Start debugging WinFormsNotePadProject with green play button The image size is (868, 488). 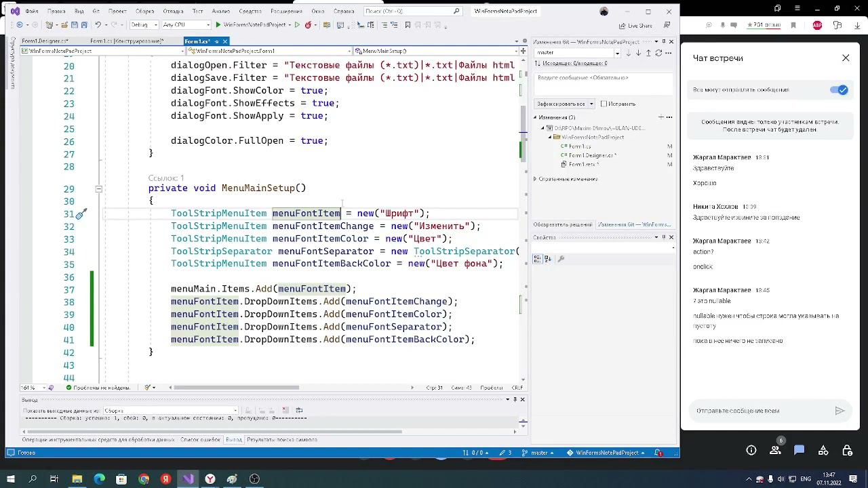point(218,25)
